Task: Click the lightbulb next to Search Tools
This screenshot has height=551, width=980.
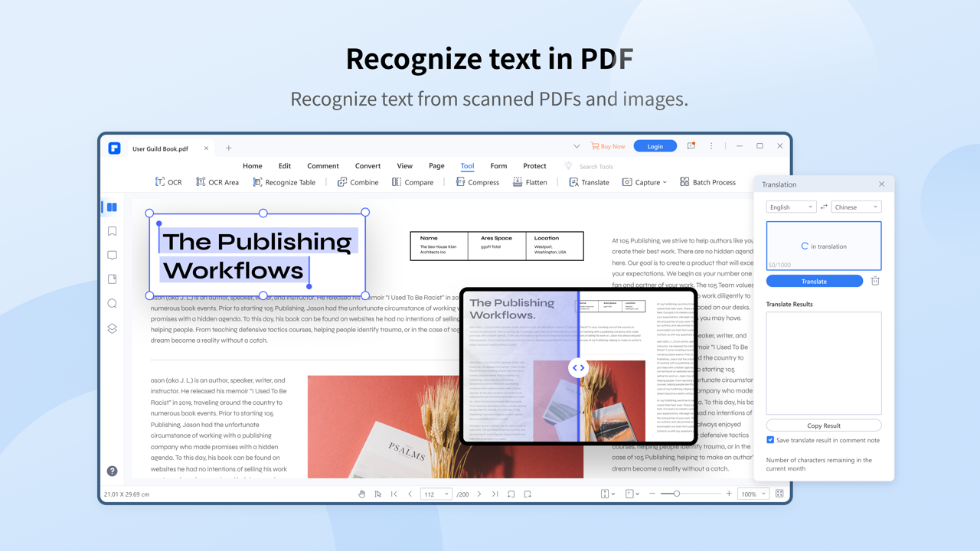Action: 568,166
